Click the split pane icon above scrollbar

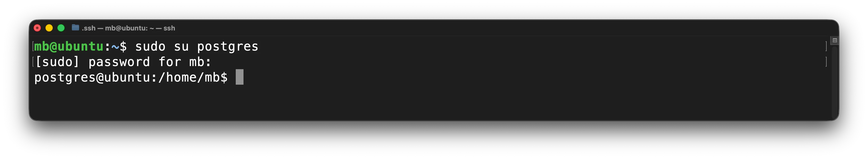click(834, 40)
